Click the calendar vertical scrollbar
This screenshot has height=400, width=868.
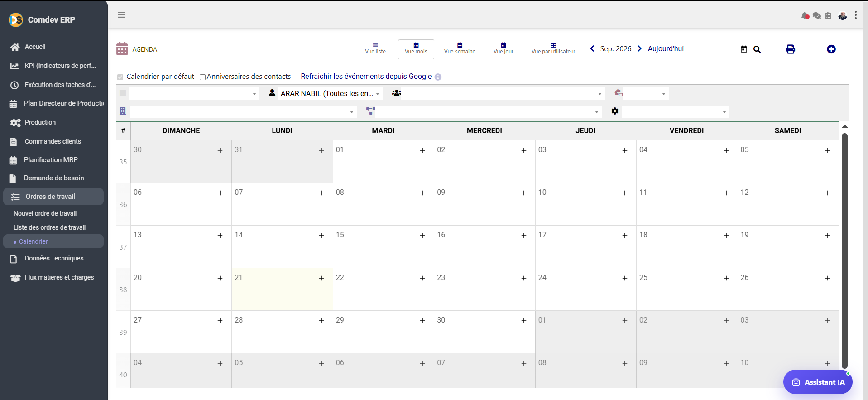pyautogui.click(x=844, y=251)
